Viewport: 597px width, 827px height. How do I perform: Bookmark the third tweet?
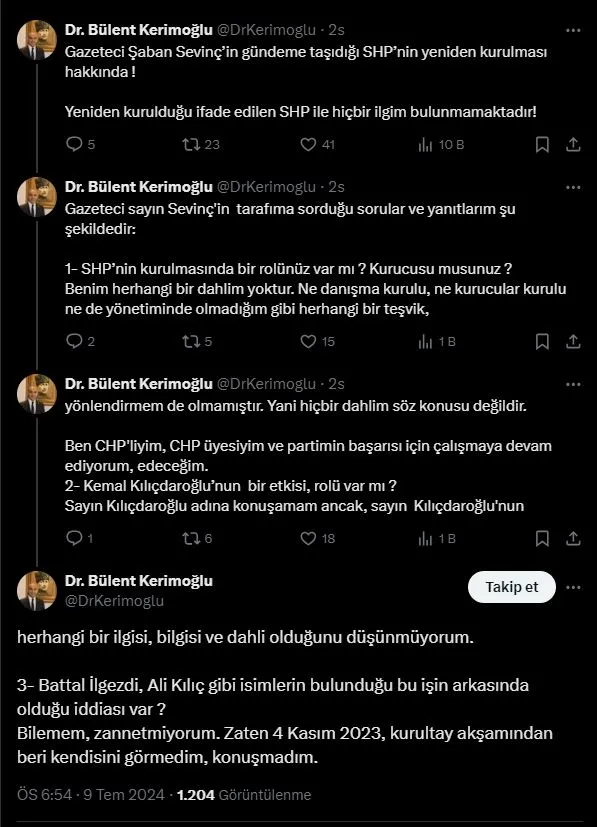tap(541, 537)
